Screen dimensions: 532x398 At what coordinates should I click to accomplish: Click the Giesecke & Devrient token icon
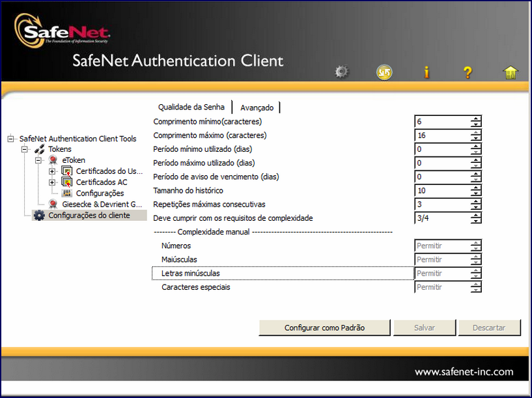pyautogui.click(x=53, y=204)
